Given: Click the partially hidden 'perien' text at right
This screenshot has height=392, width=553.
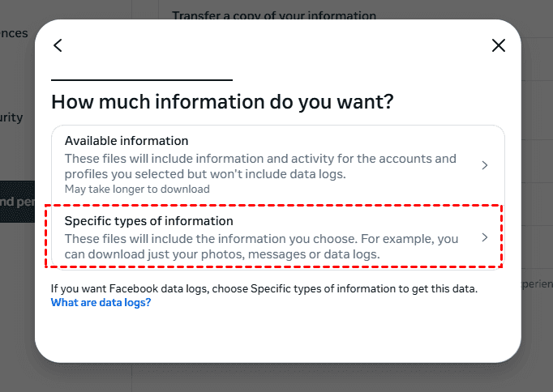Looking at the screenshot, I should point(536,284).
